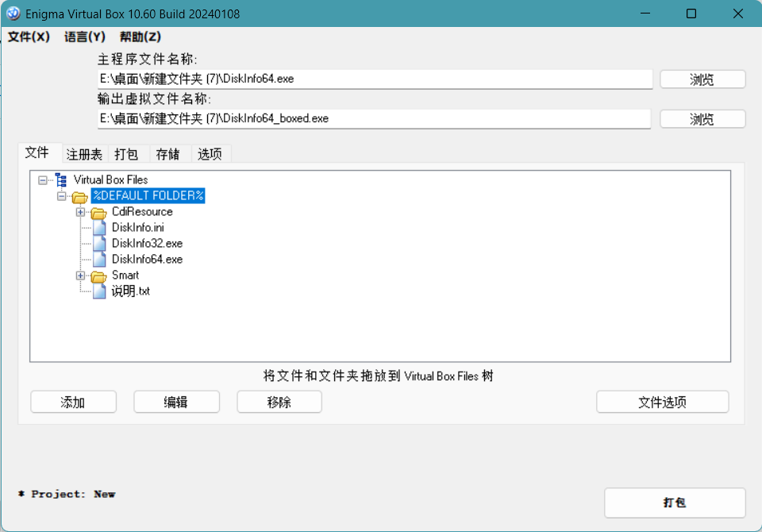Expand the Smart folder

[81, 276]
